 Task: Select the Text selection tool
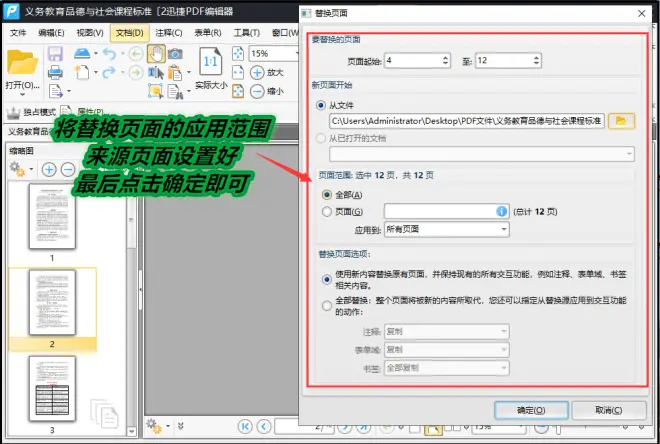[156, 72]
